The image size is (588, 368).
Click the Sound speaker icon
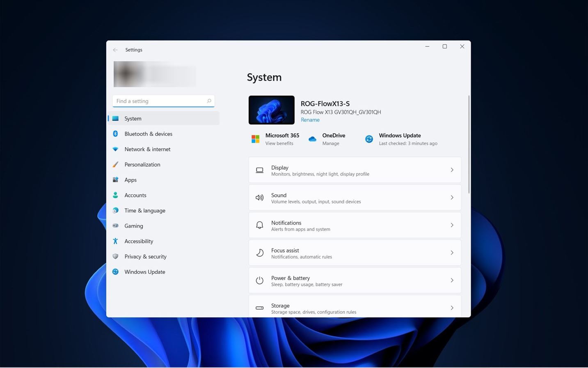259,198
